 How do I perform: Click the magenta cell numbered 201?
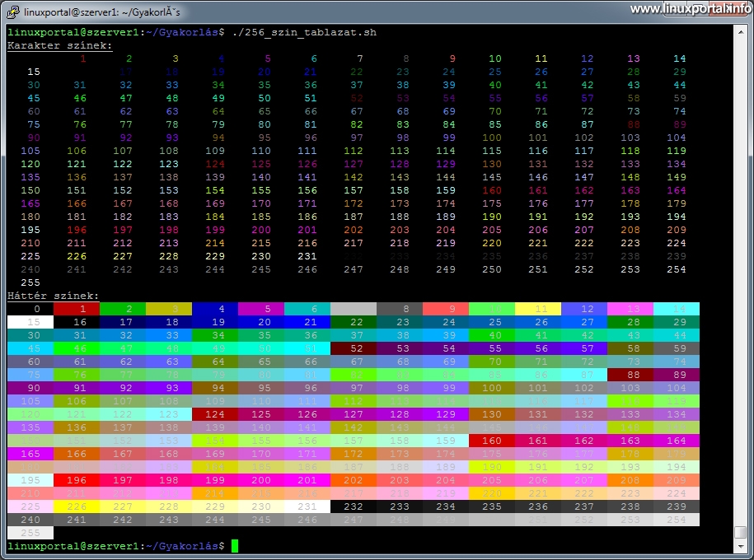(x=307, y=480)
